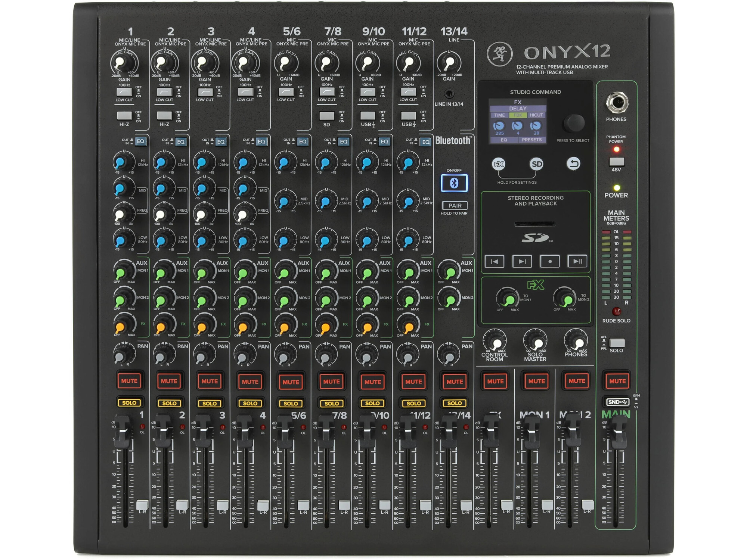Screen dimensions: 747x560
Task: Toggle channel 1 EQ in/out button
Action: pos(140,141)
